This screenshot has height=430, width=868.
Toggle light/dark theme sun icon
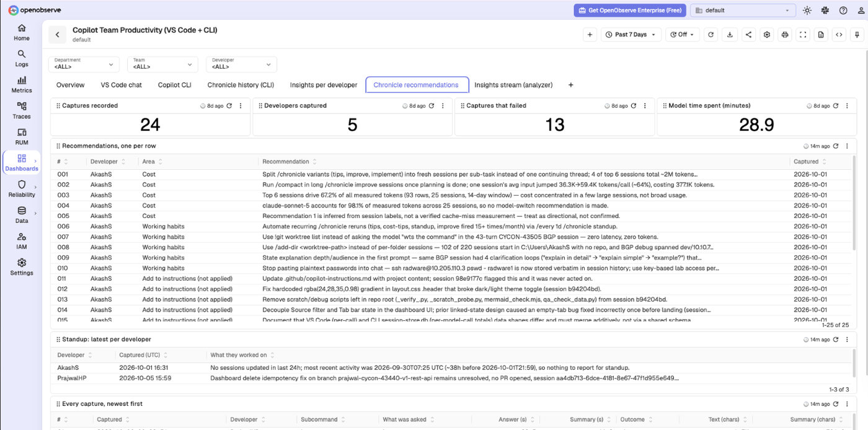[807, 10]
